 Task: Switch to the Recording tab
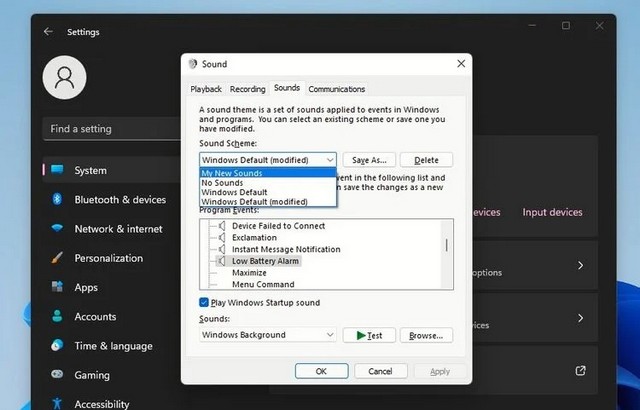(247, 89)
